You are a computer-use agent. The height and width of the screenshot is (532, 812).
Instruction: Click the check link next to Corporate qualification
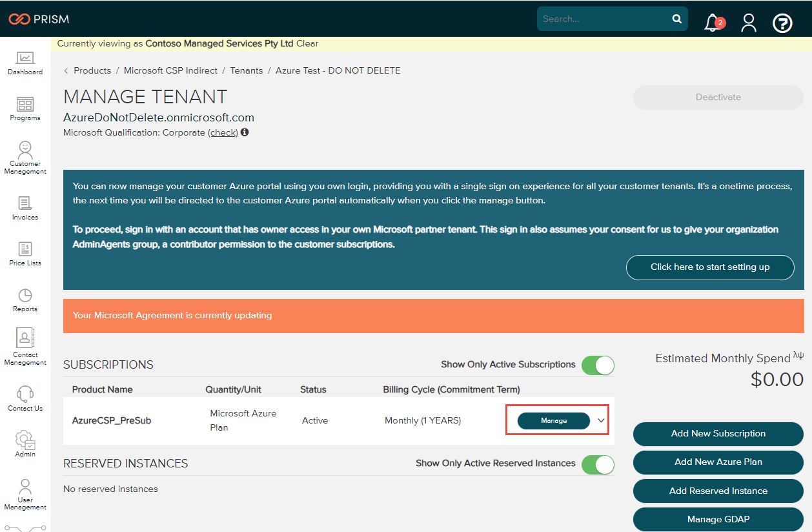(x=223, y=132)
